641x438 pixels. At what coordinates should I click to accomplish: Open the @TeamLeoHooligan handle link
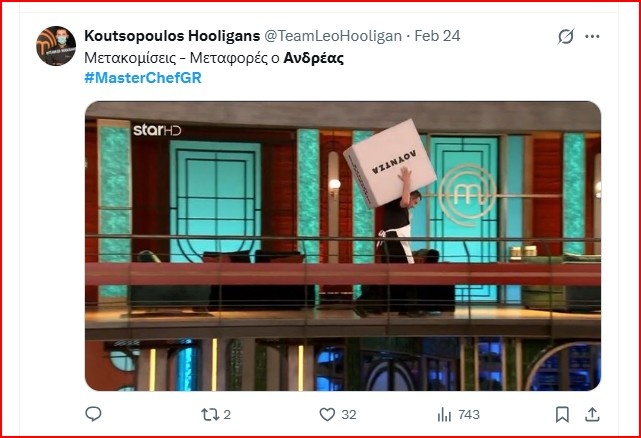click(333, 36)
